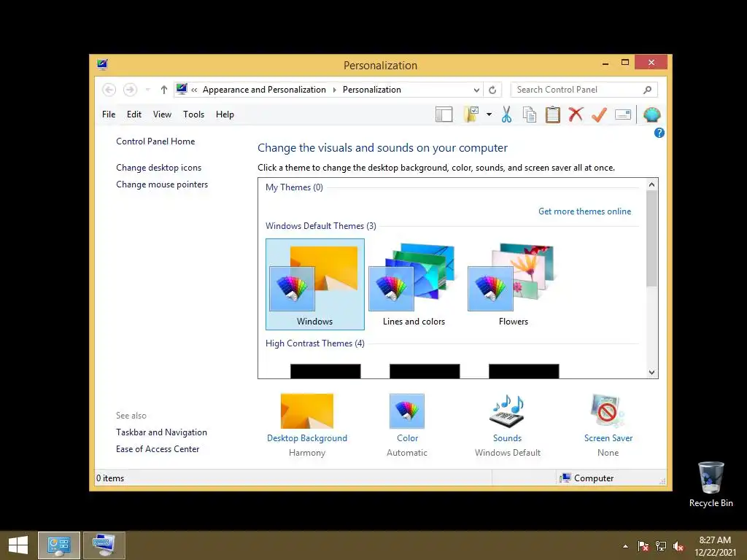747x560 pixels.
Task: Open Desktop Background settings
Action: [x=307, y=425]
